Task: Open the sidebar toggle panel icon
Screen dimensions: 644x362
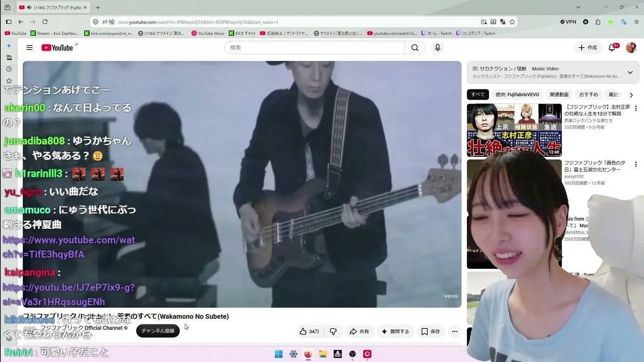Action: point(9,22)
